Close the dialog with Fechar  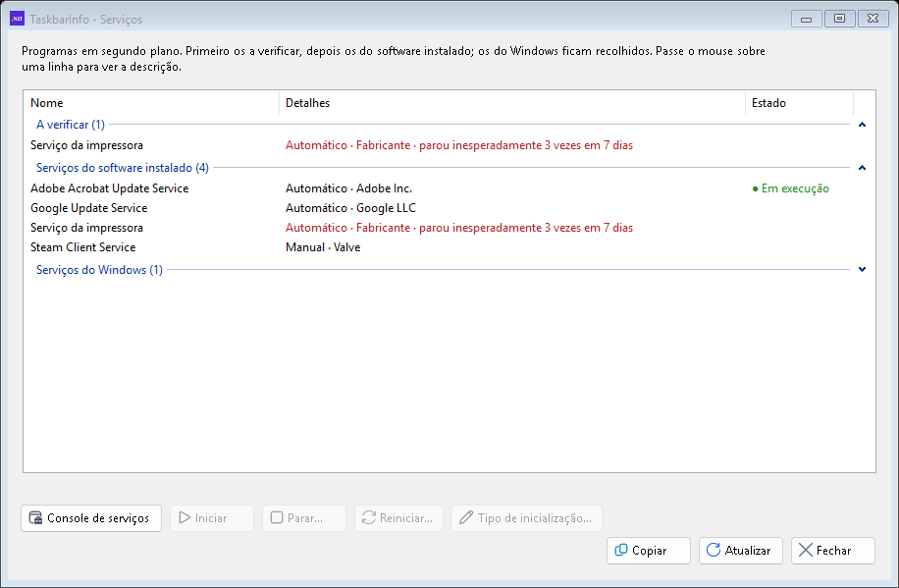(833, 551)
